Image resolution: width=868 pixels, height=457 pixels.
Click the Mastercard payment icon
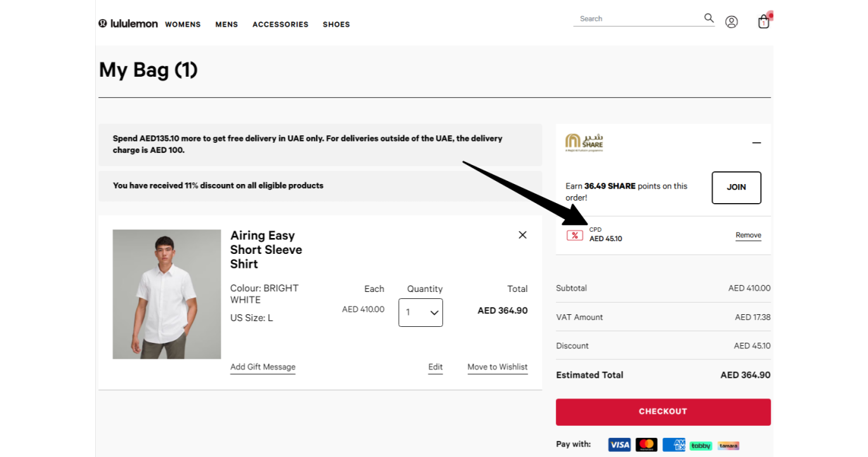click(x=647, y=445)
